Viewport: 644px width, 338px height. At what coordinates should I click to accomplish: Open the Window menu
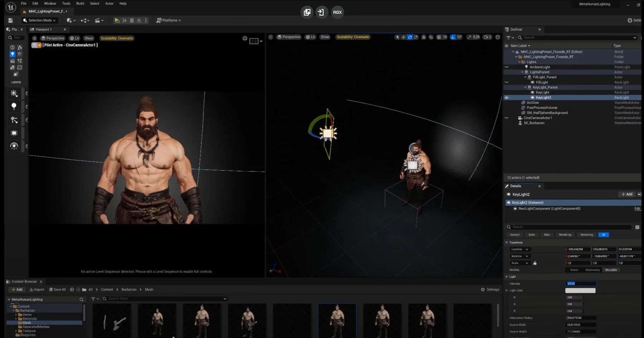click(x=50, y=4)
